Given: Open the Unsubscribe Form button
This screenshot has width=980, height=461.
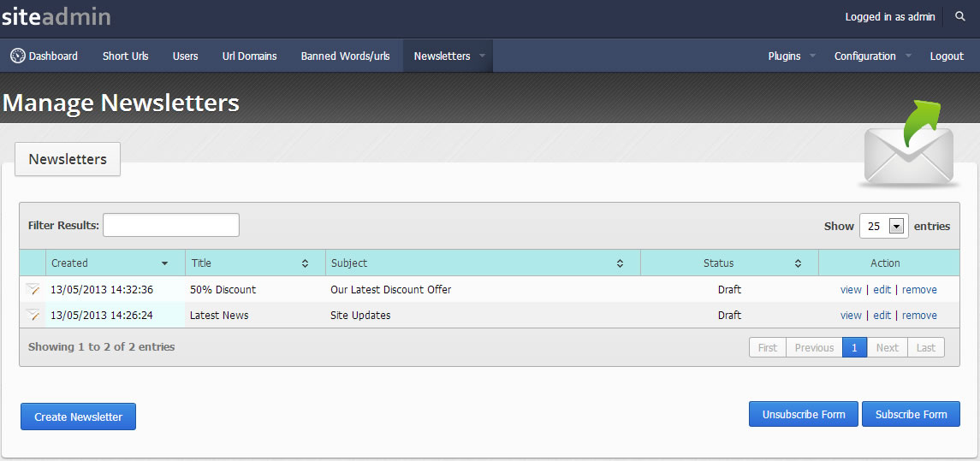Looking at the screenshot, I should (x=803, y=414).
